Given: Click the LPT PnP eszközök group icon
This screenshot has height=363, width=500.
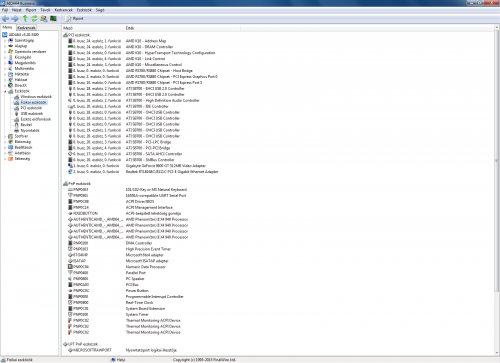Looking at the screenshot, I should pos(65,344).
